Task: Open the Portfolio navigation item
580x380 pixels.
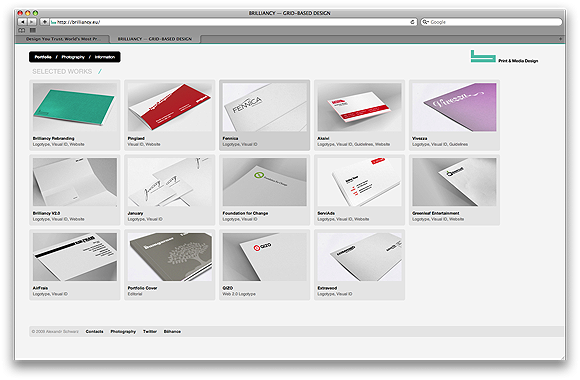Action: coord(43,57)
